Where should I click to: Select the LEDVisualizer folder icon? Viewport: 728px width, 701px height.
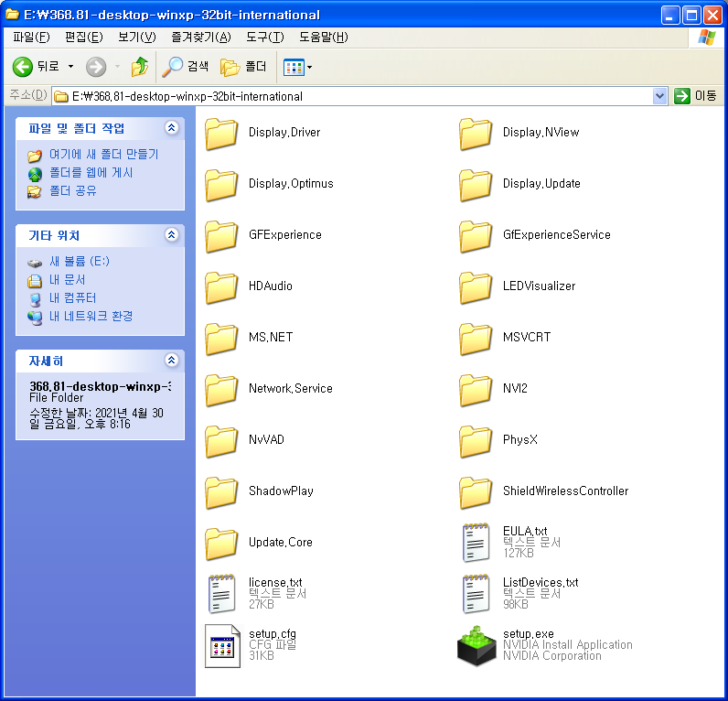point(476,287)
